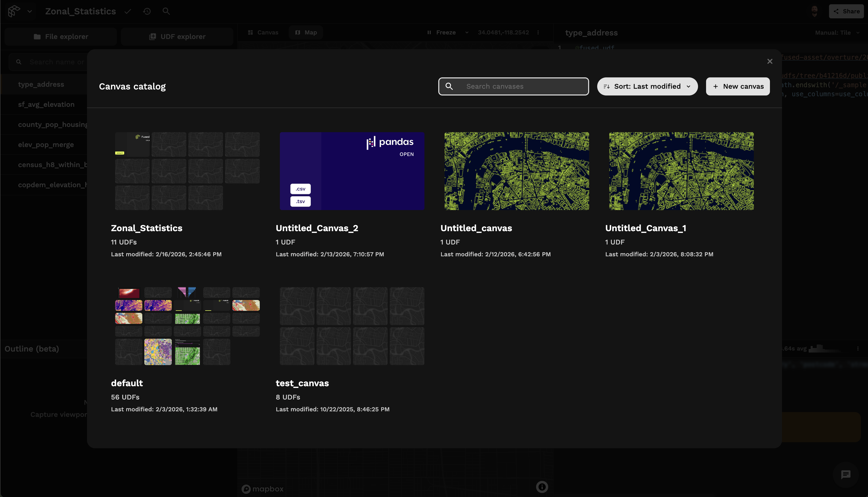868x497 pixels.
Task: Click the Untitled_Canvas_1 title
Action: tap(646, 228)
